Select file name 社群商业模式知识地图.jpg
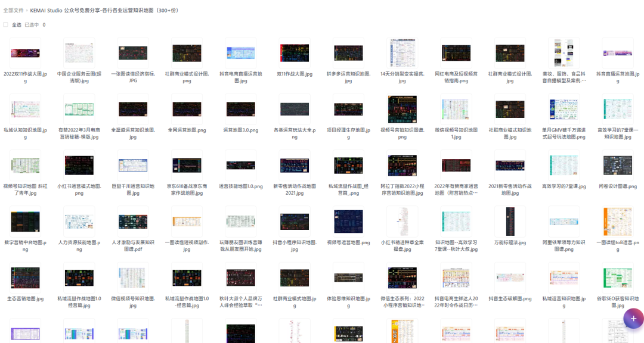This screenshot has width=644, height=343. tap(510, 133)
